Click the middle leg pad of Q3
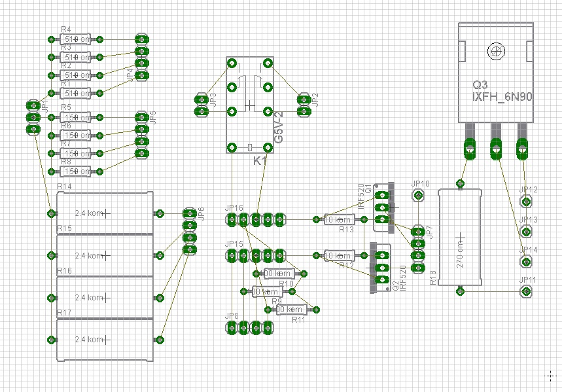The height and width of the screenshot is (392, 562). pos(495,149)
